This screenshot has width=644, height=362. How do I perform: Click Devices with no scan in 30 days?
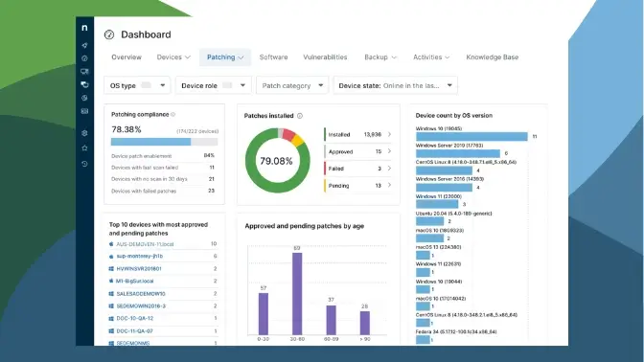(x=163, y=179)
